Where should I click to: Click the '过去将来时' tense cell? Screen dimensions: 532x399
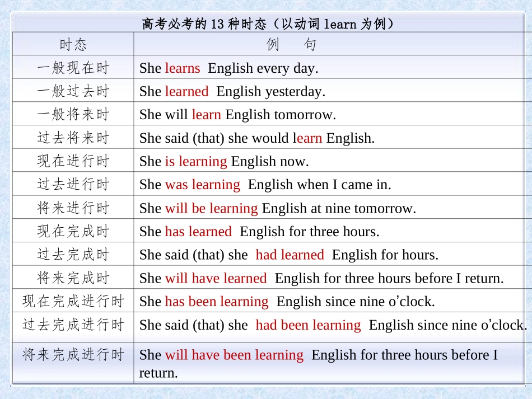pos(73,138)
